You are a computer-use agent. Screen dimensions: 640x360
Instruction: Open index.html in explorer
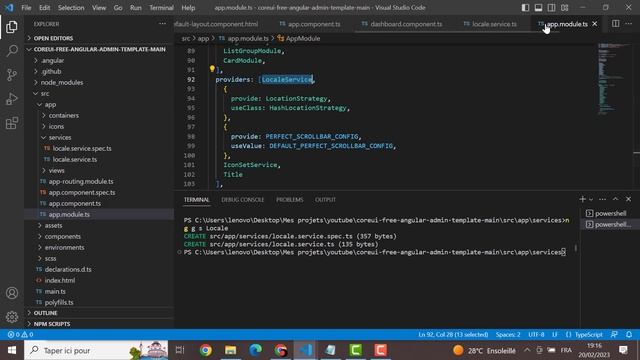pos(99,280)
